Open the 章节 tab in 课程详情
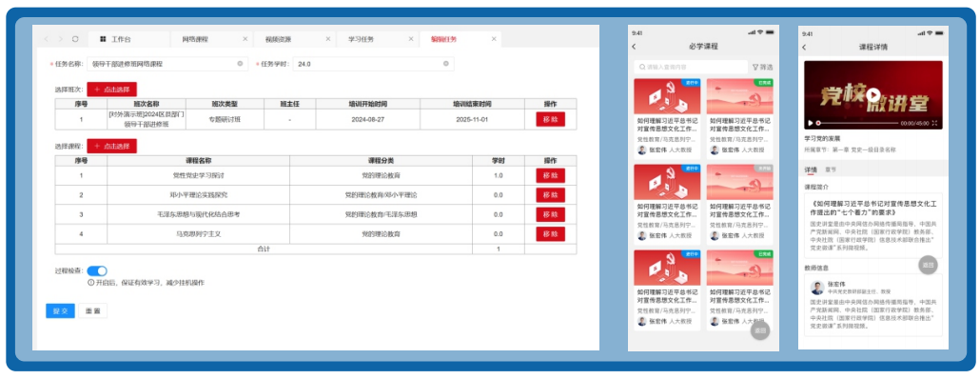This screenshot has width=980, height=379. pos(831,170)
